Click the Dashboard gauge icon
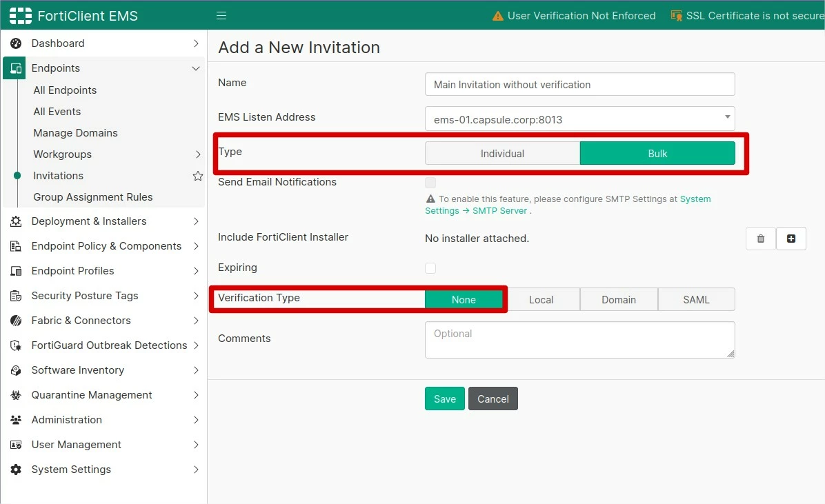The image size is (825, 504). 16,43
